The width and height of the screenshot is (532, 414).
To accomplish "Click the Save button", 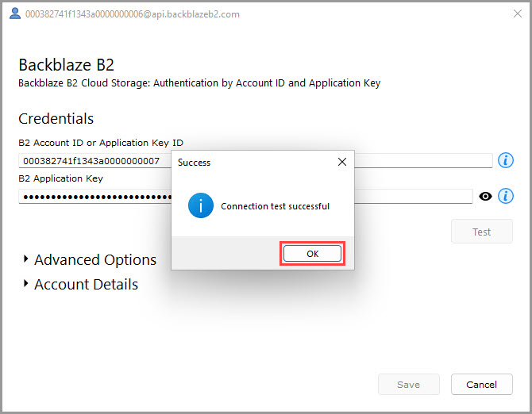I will (x=408, y=385).
